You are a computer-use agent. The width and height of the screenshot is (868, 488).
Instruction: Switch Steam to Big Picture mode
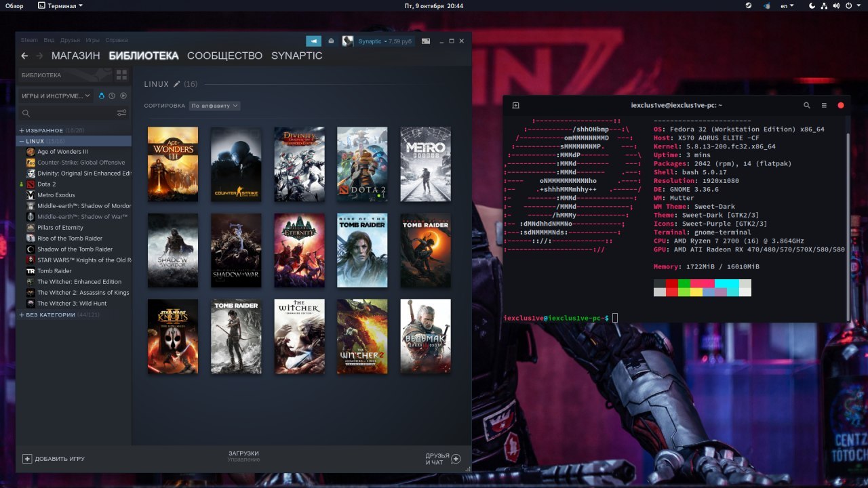(426, 41)
